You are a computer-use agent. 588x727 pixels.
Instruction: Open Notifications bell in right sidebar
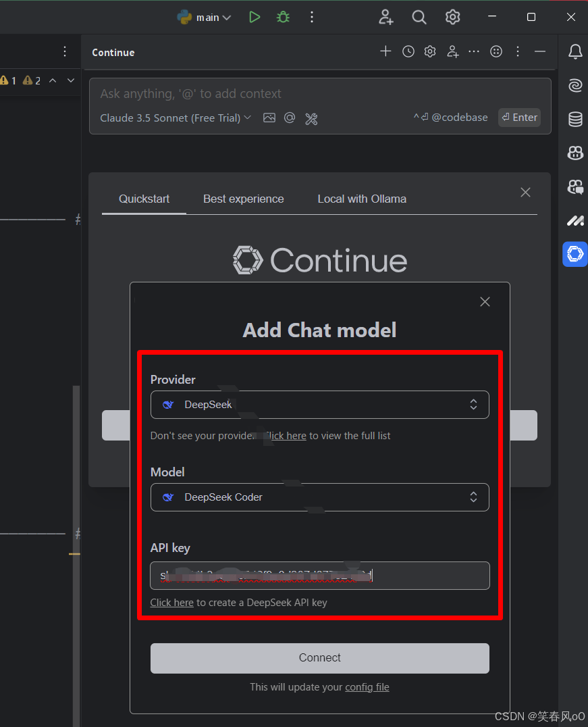coord(575,51)
